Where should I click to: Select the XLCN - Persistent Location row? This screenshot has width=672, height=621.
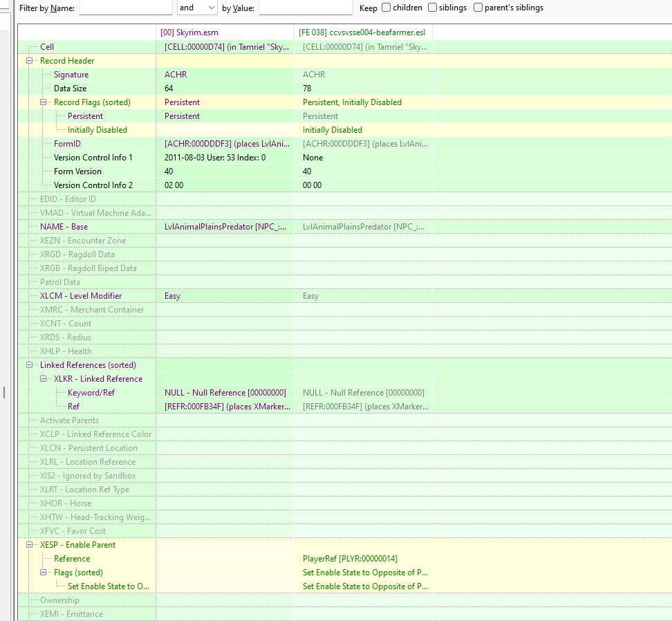[x=88, y=448]
